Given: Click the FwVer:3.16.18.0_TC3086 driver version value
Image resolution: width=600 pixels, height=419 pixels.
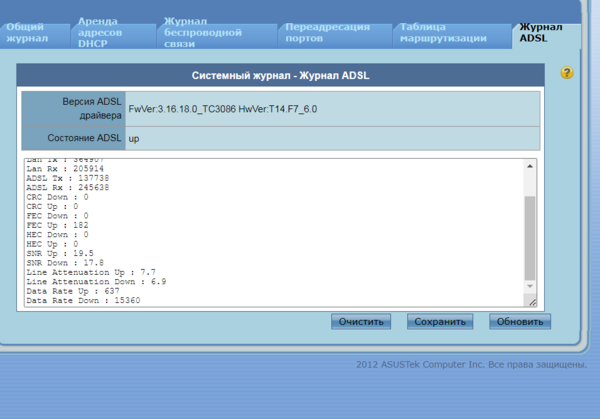Looking at the screenshot, I should pyautogui.click(x=223, y=109).
